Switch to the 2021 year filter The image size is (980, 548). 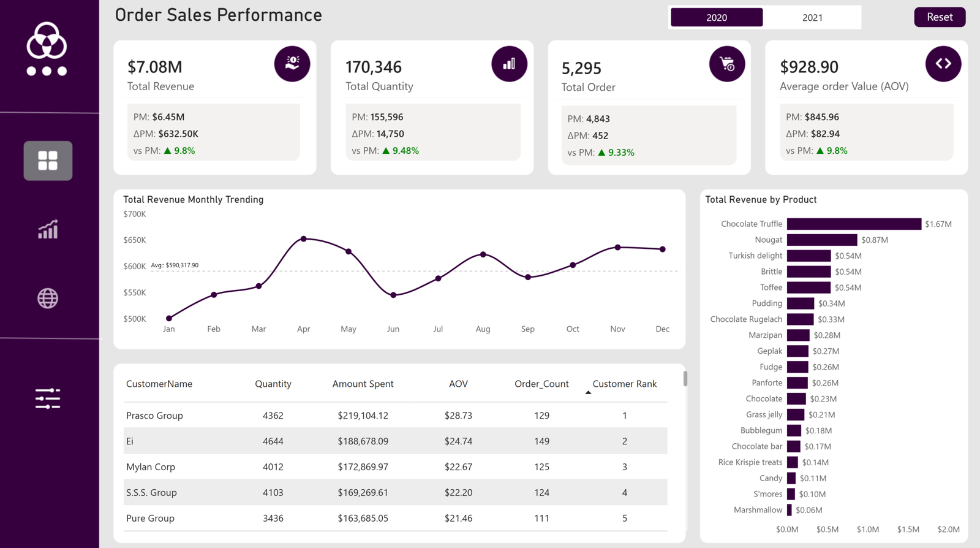[812, 18]
